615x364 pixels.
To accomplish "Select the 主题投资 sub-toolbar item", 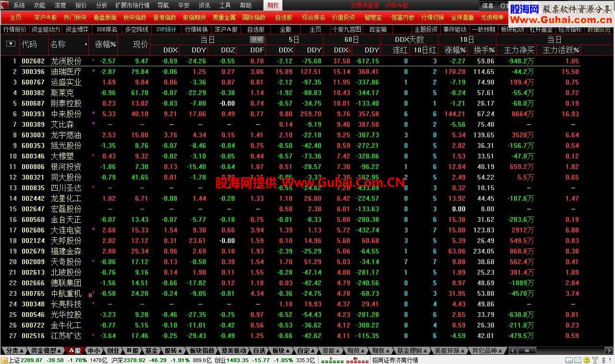I will point(426,29).
